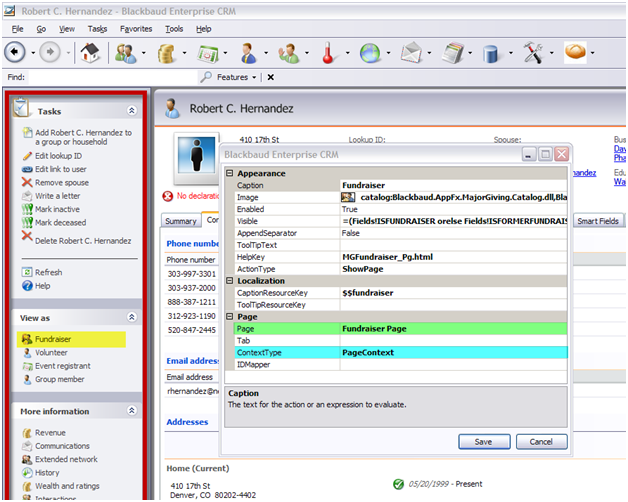Open the Volunteer view-as link
This screenshot has height=502, width=628.
(51, 353)
